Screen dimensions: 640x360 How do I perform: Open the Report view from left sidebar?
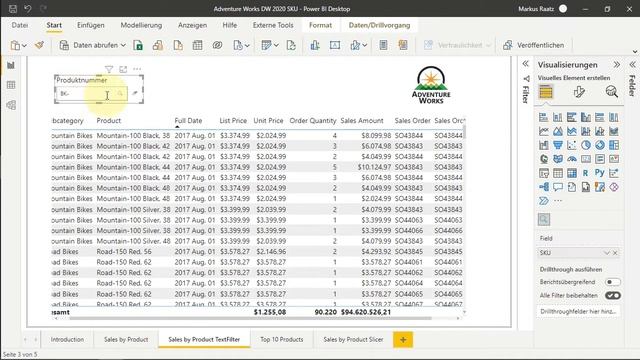point(11,65)
